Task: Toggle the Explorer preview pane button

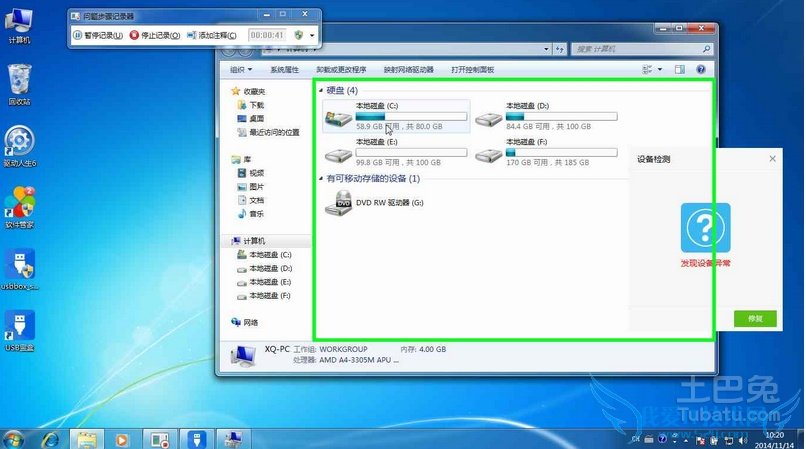Action: 679,70
